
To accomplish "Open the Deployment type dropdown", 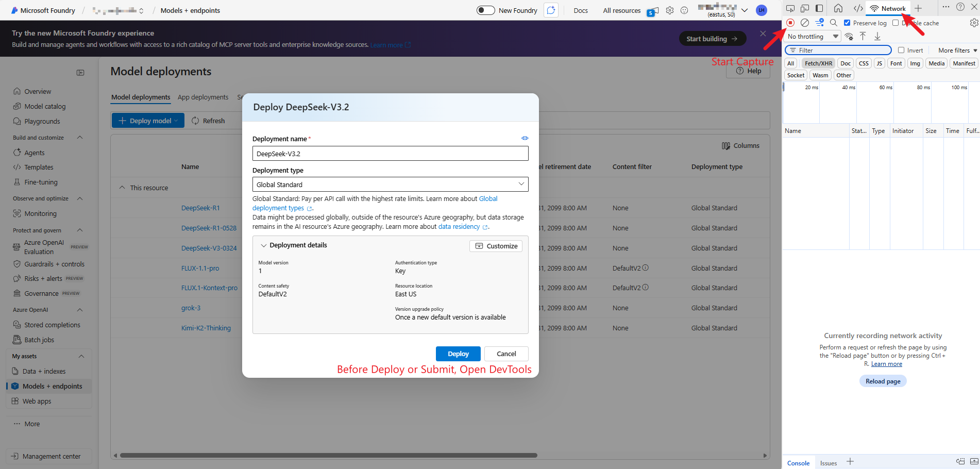I will click(x=390, y=184).
